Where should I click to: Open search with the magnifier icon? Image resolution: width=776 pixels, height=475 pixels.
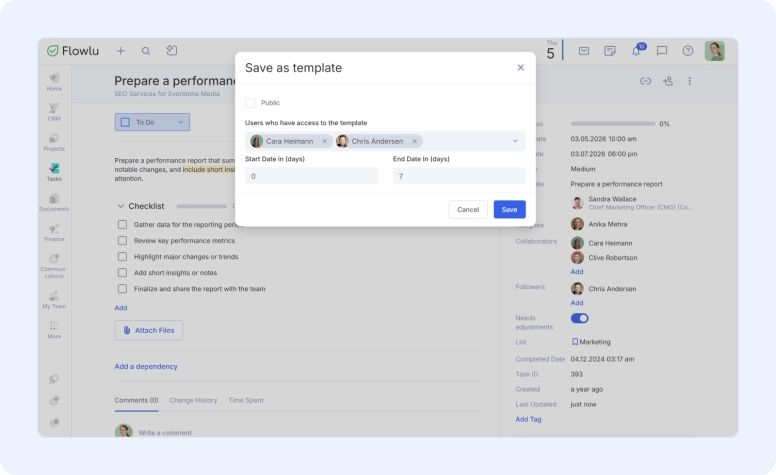point(146,51)
